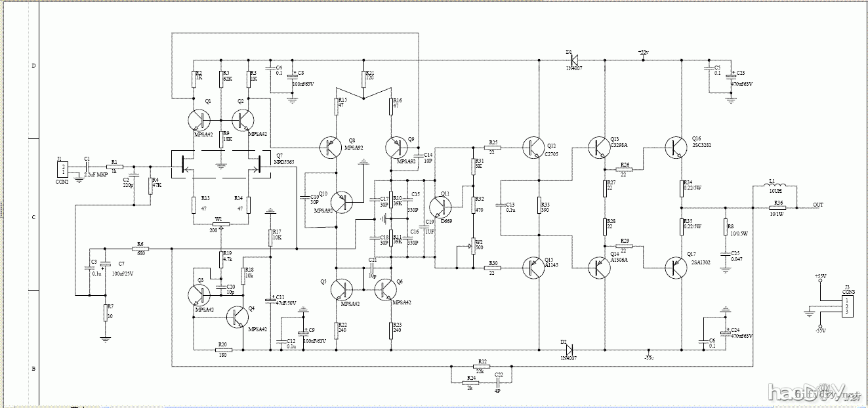This screenshot has width=868, height=408.
Task: Click the Q16 2SC3281 output transistor
Action: point(675,148)
